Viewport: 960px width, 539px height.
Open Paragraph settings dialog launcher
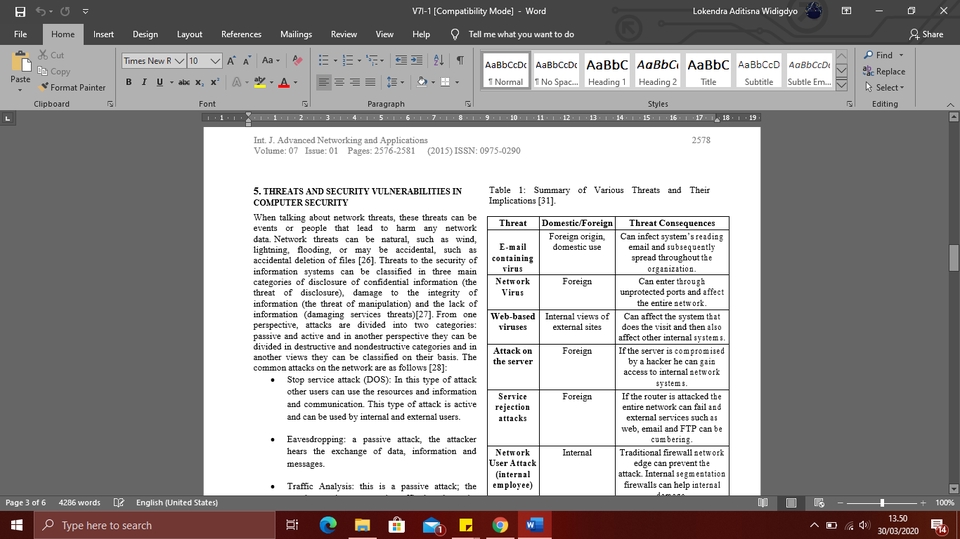(x=468, y=104)
